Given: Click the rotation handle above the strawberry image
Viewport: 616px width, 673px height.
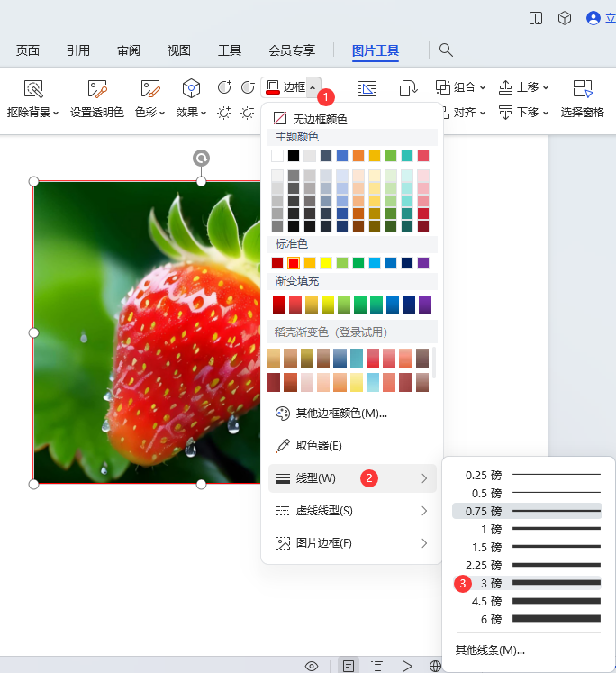Looking at the screenshot, I should (x=202, y=159).
